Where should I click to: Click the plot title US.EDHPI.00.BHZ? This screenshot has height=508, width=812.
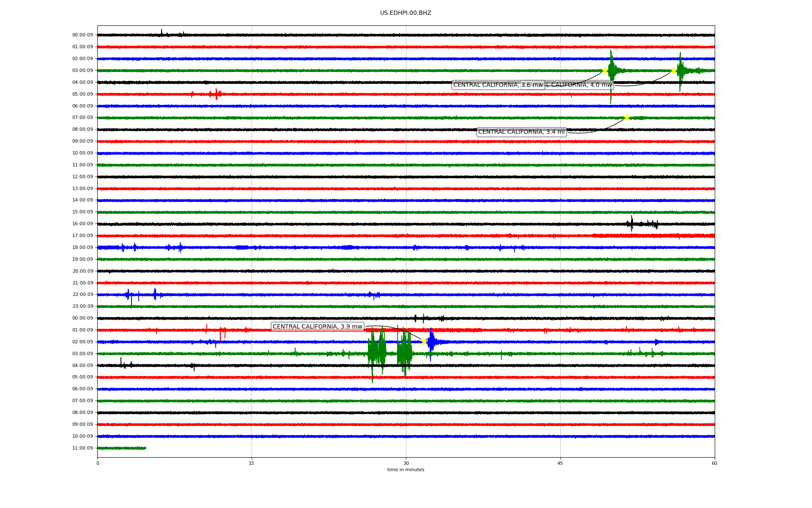tap(406, 13)
